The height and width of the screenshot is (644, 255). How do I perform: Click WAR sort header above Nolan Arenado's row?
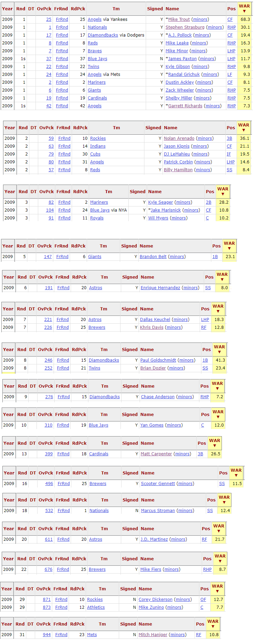243,127
